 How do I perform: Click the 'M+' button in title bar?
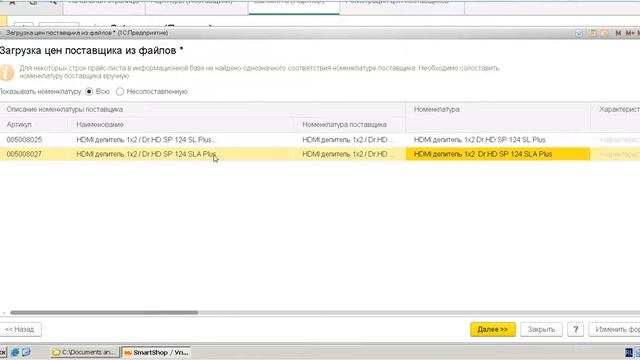click(630, 33)
